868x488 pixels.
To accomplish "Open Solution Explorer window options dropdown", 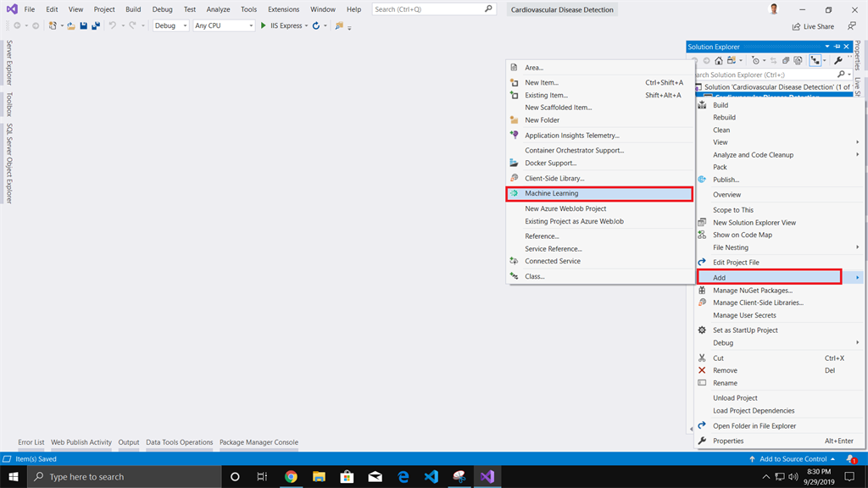I will 827,47.
